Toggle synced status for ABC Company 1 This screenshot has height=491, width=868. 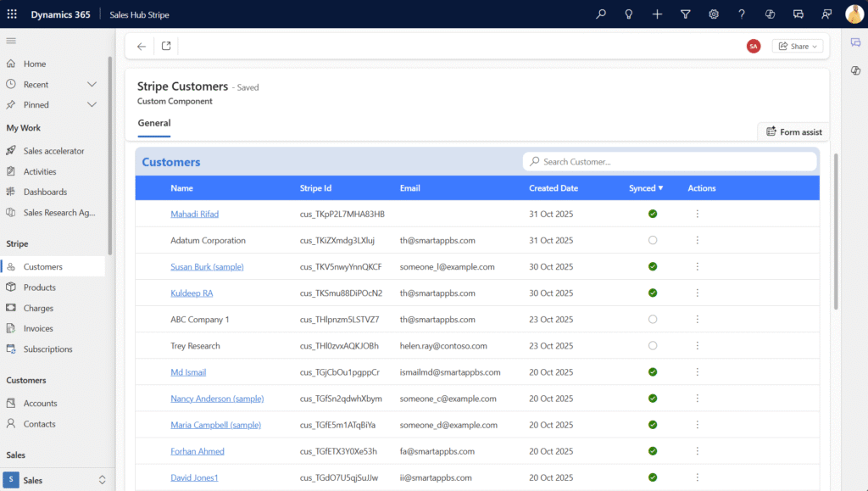(x=653, y=320)
